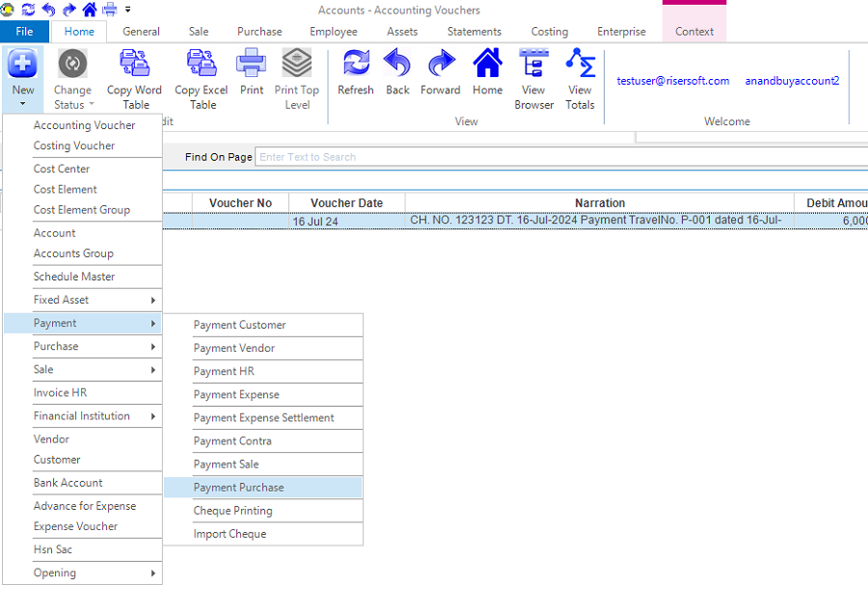This screenshot has width=868, height=610.
Task: Choose Cheque Printing in the Payment submenu
Action: (x=232, y=511)
